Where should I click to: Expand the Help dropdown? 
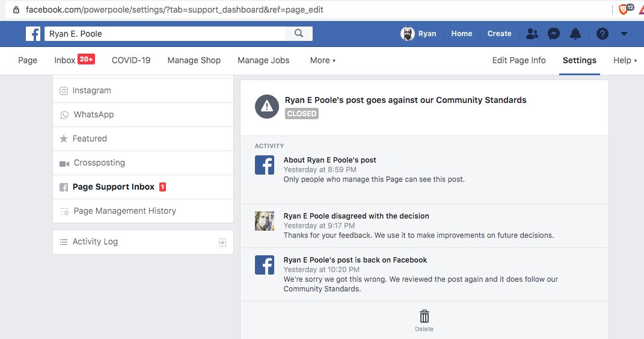click(625, 60)
